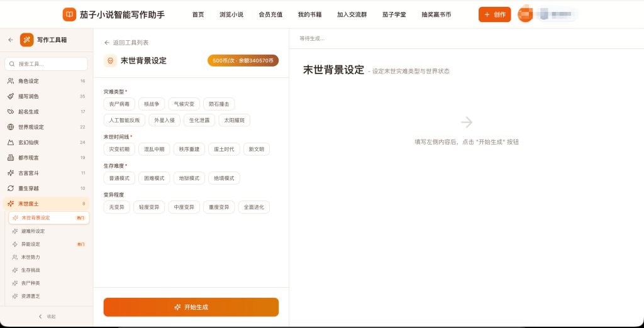Select the 丧尸病毒 disaster type option
The height and width of the screenshot is (328, 644).
pos(119,104)
